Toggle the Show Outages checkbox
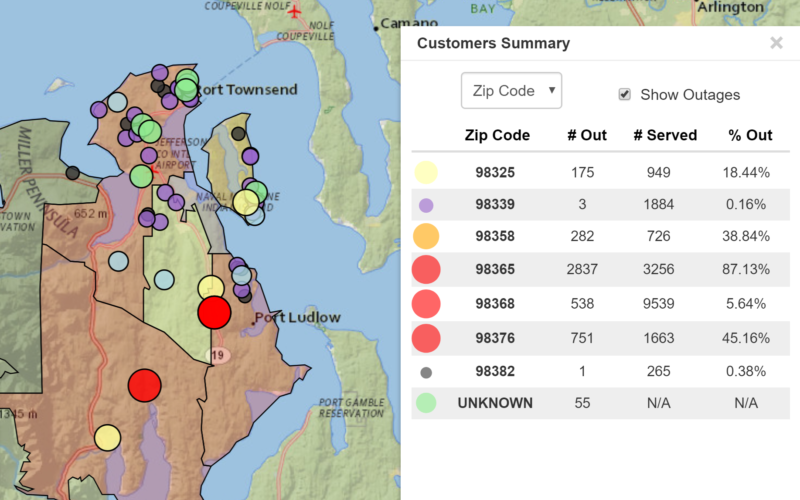The width and height of the screenshot is (800, 500). pyautogui.click(x=624, y=94)
